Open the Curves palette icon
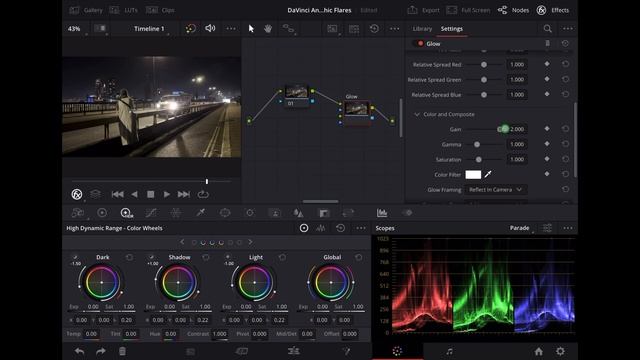This screenshot has height=360, width=640. point(151,213)
